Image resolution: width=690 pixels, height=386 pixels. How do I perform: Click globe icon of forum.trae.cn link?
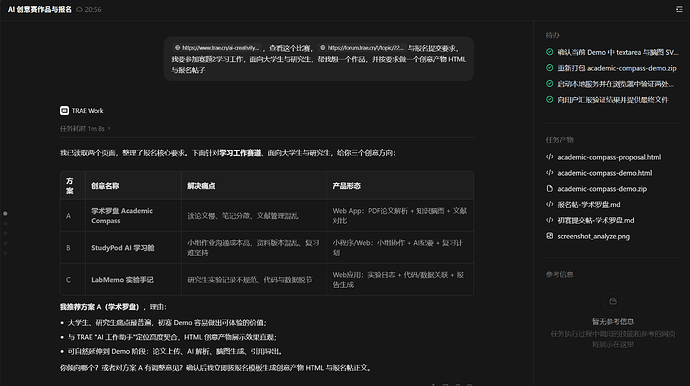pos(323,48)
